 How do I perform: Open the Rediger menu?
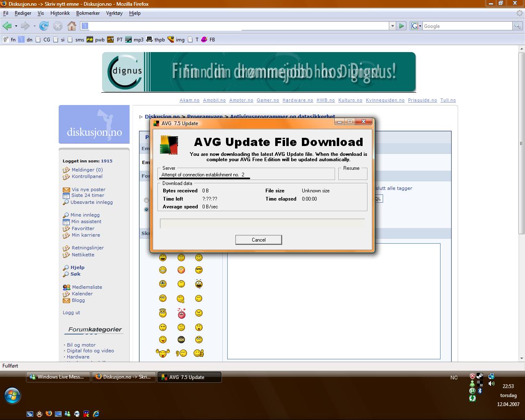(x=23, y=13)
